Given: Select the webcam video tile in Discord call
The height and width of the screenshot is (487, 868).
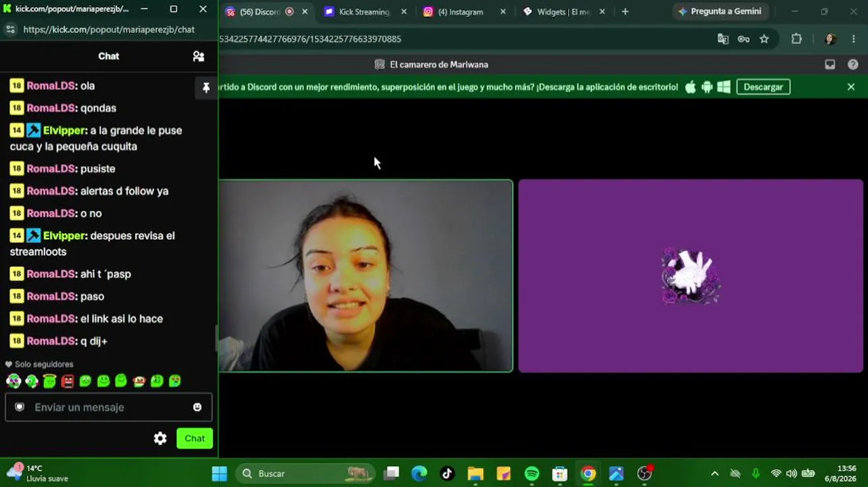Looking at the screenshot, I should pos(366,276).
